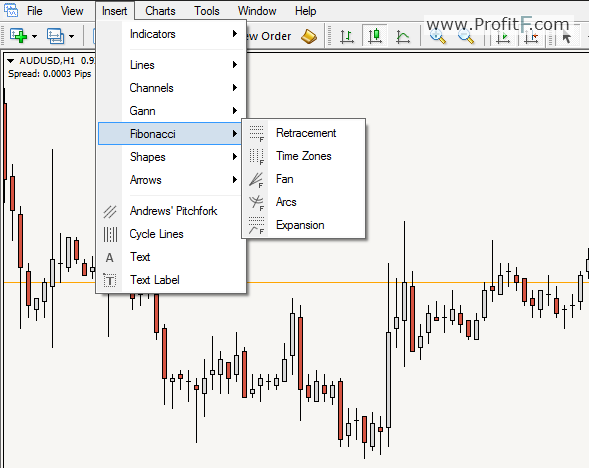Click the AUDUSD,H1 chart title triangle

[10, 60]
